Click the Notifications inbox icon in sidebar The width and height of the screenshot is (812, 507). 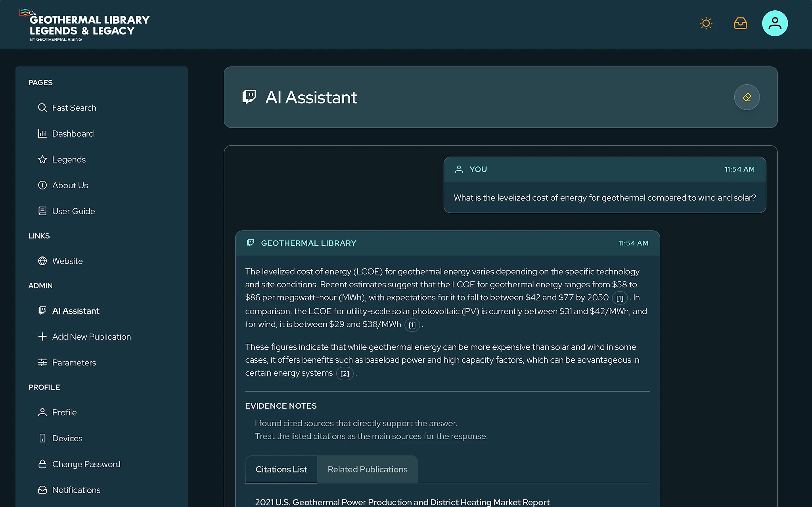click(x=42, y=490)
